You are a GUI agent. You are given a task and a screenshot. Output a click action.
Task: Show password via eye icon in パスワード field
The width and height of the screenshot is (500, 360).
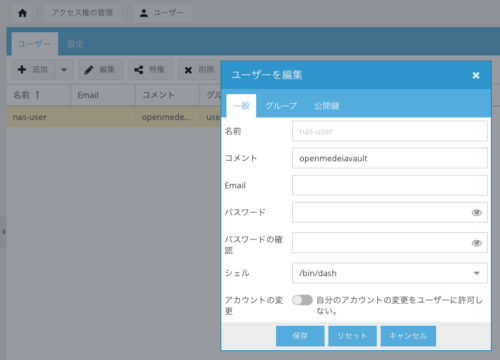[x=477, y=212]
